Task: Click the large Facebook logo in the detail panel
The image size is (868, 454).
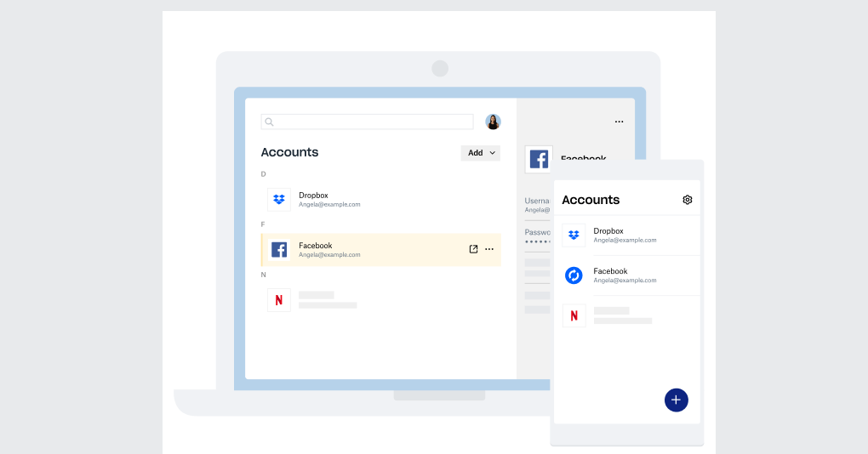Action: point(539,159)
